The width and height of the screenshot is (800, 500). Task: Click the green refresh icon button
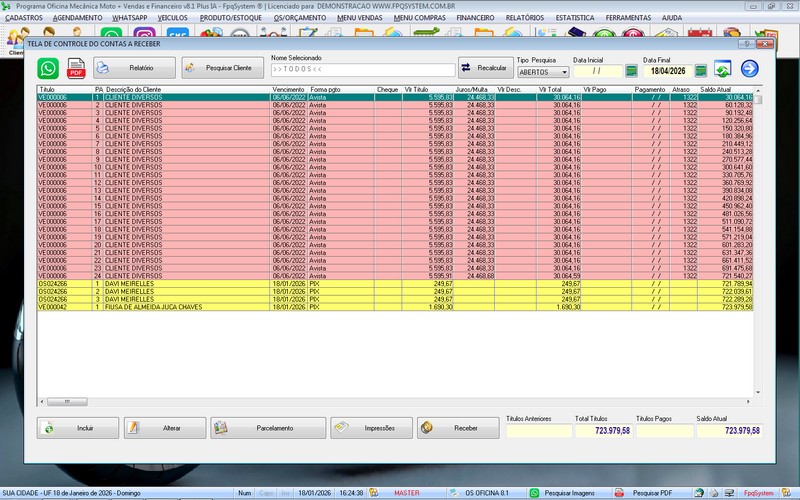point(723,69)
